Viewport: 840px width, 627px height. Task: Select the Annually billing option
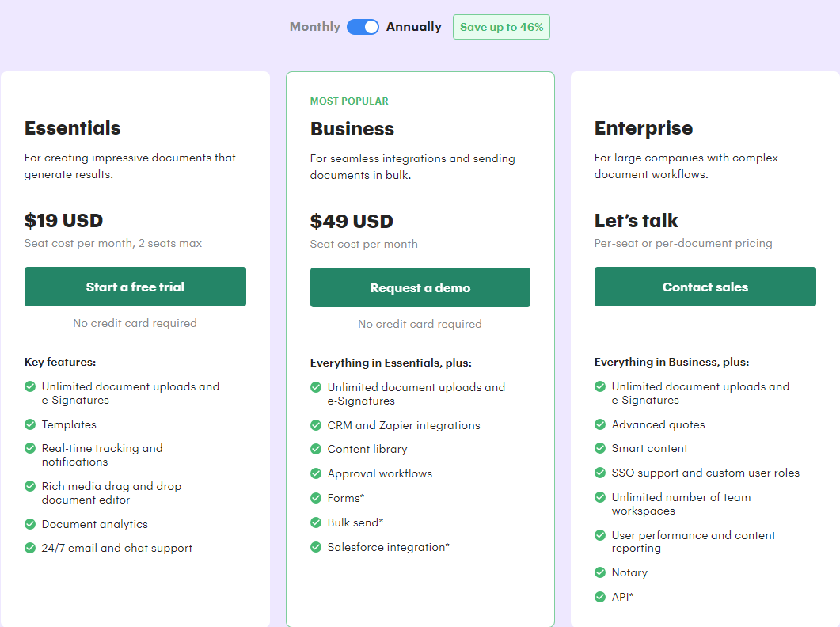414,26
